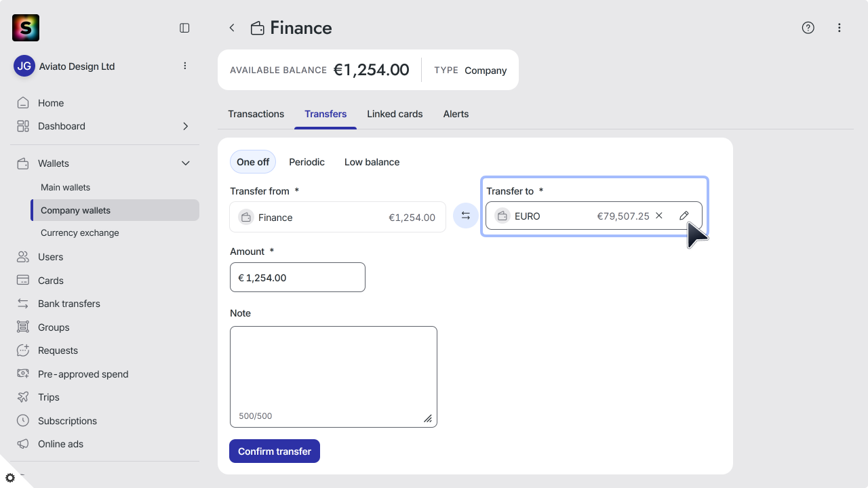Click the JG avatar
868x488 pixels.
(x=24, y=66)
